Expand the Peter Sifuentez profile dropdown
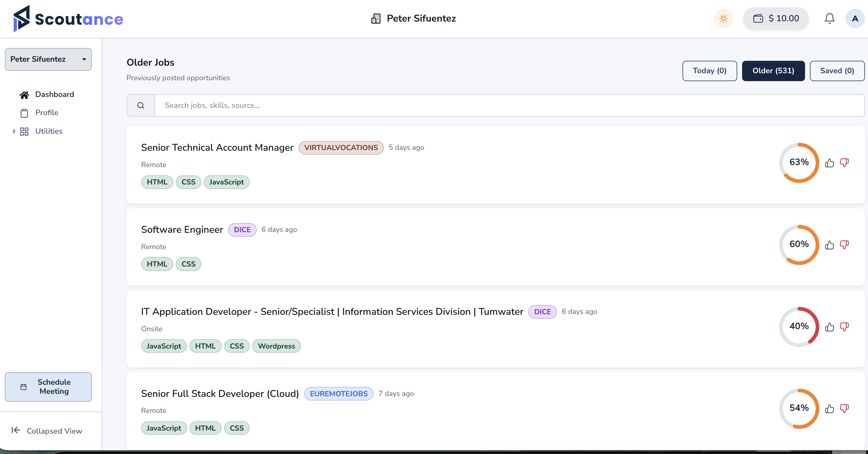868x454 pixels. 48,59
